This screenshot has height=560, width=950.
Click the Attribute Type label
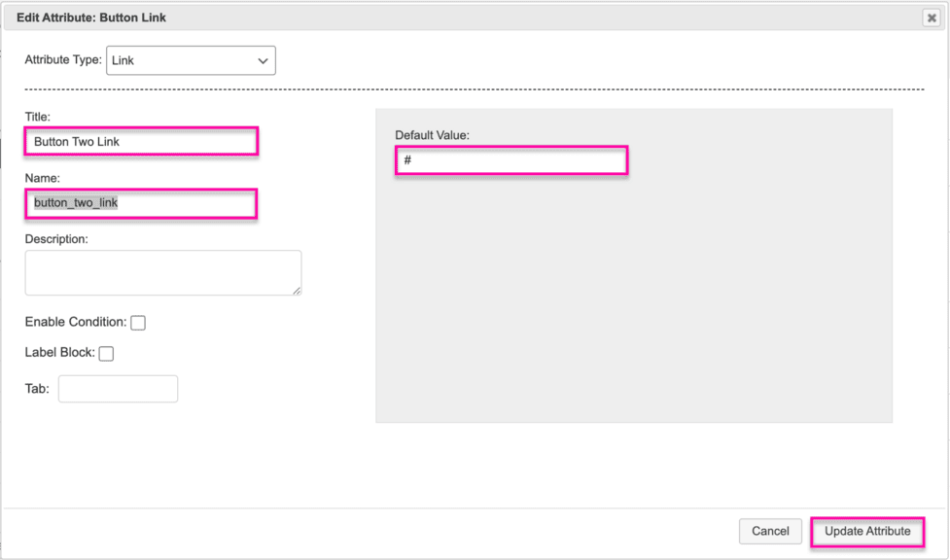(63, 60)
